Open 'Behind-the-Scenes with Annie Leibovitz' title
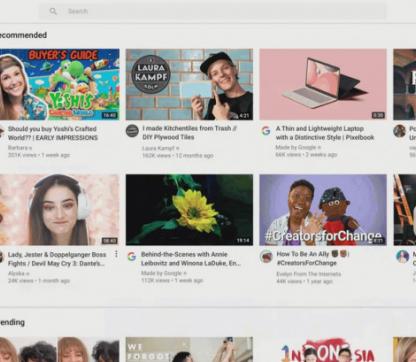This screenshot has width=416, height=362. point(191,259)
